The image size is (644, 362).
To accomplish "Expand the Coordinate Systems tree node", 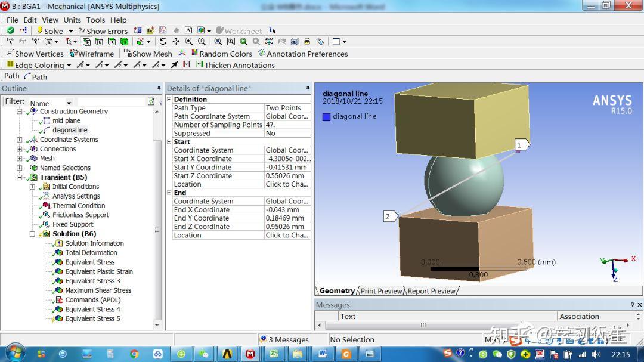I will coord(18,139).
